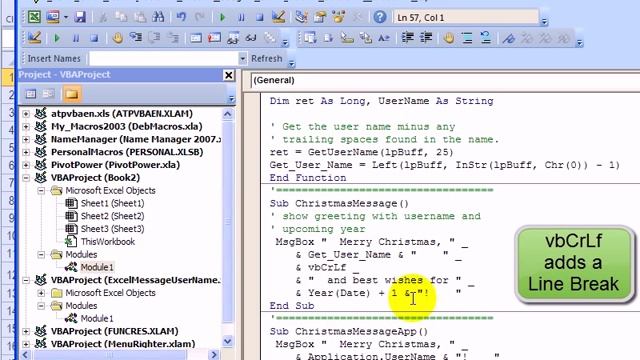
Task: Click the Quick Watch glasses icon
Action: point(251,38)
